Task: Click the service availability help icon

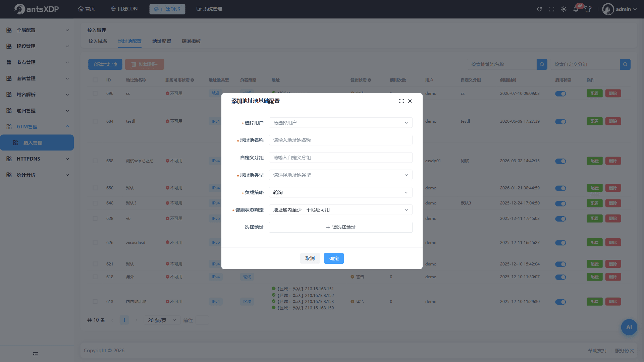Action: (x=193, y=80)
